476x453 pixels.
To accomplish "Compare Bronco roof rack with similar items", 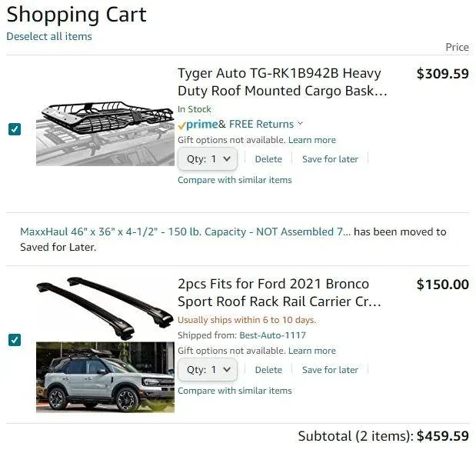I will (235, 391).
